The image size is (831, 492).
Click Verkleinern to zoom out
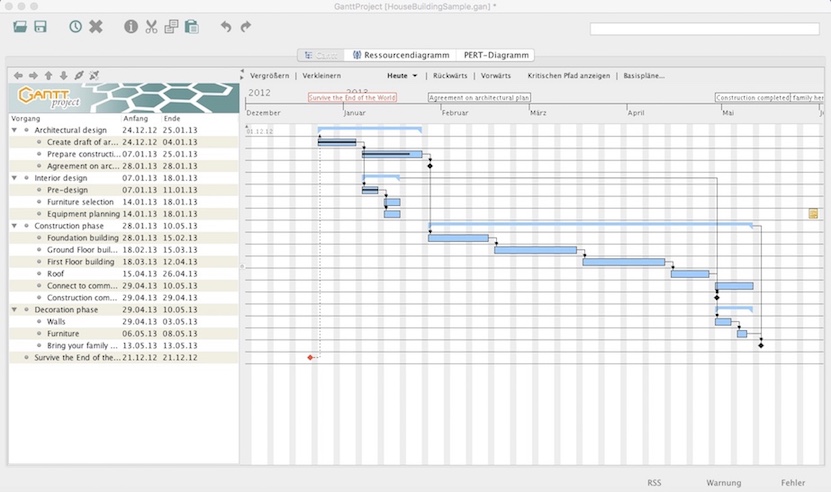322,76
